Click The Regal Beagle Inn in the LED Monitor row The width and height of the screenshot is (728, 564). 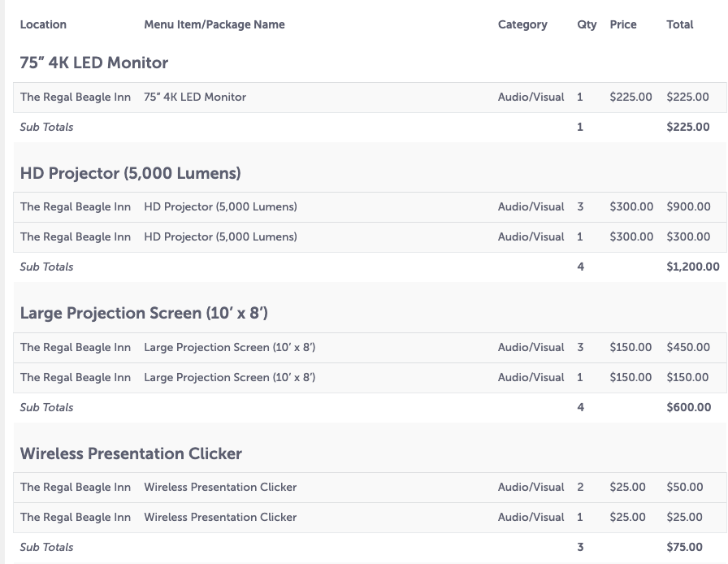(x=76, y=97)
